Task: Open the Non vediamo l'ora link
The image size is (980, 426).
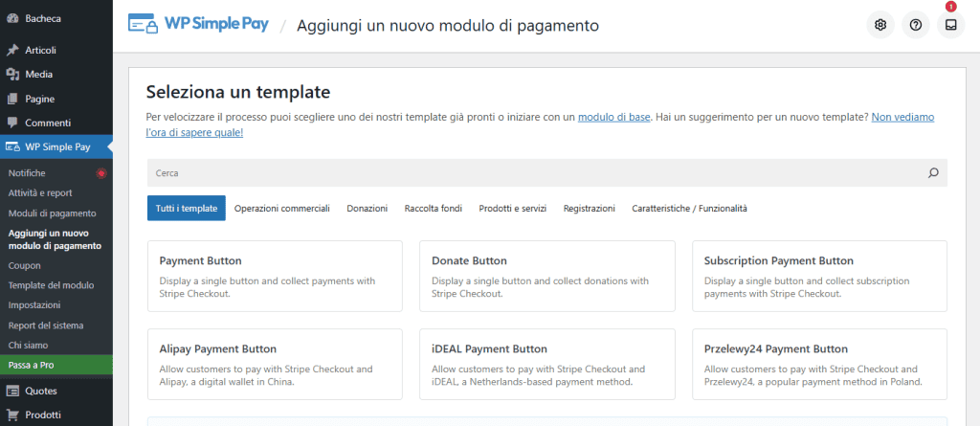Action: [902, 117]
